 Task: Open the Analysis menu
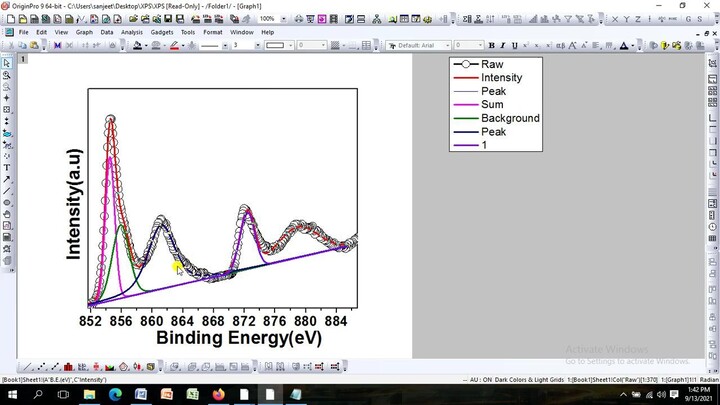click(x=131, y=32)
